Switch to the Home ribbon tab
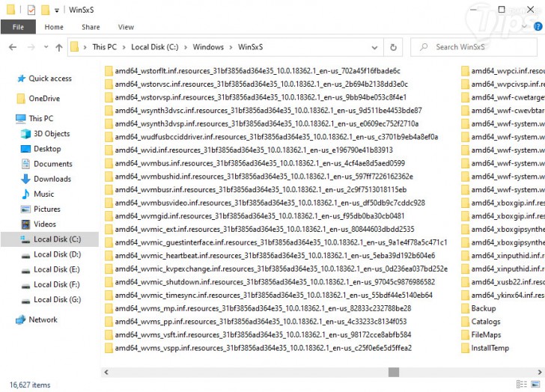Image resolution: width=545 pixels, height=392 pixels. tap(54, 27)
